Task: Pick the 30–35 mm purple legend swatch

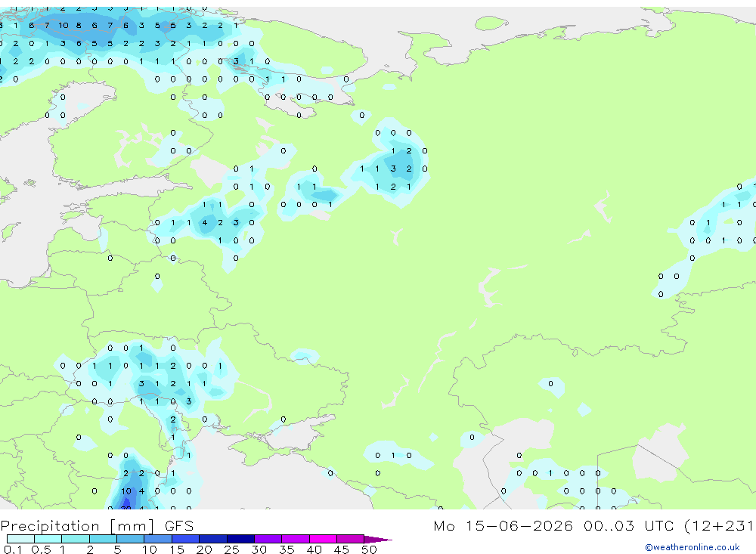Action: [268, 539]
